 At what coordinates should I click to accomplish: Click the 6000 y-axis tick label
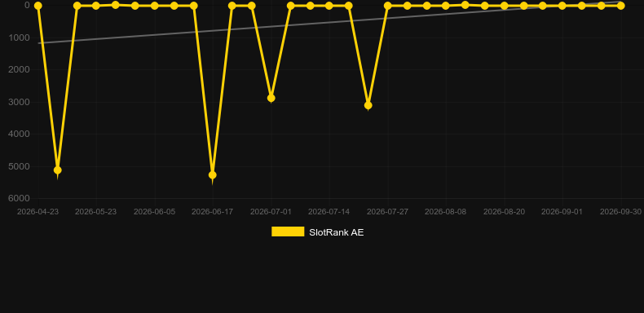19,198
